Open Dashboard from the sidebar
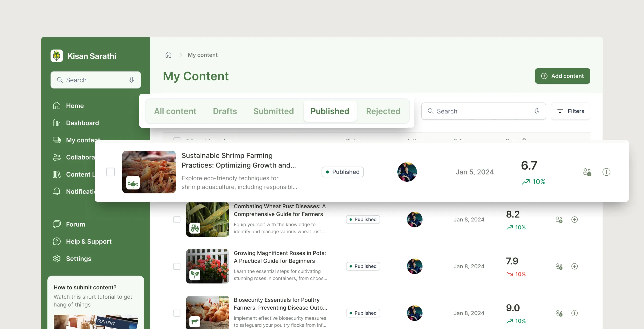The width and height of the screenshot is (644, 329). 82,123
